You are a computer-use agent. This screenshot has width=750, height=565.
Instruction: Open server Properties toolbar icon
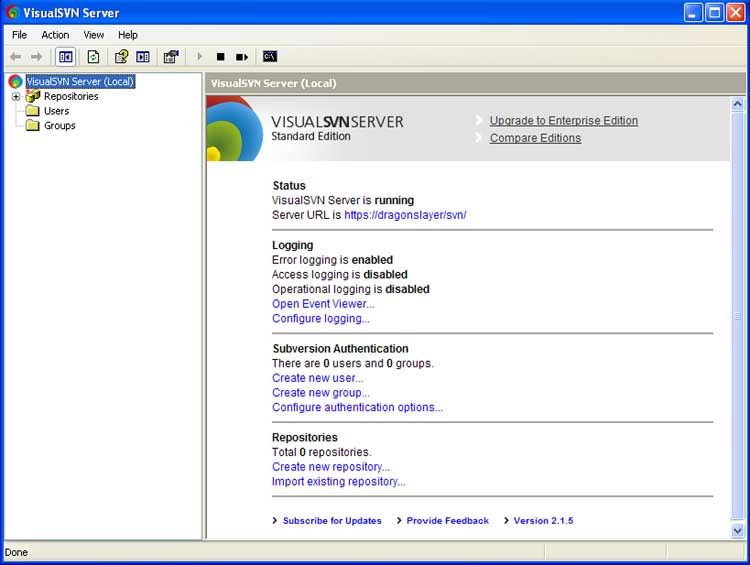[x=171, y=57]
